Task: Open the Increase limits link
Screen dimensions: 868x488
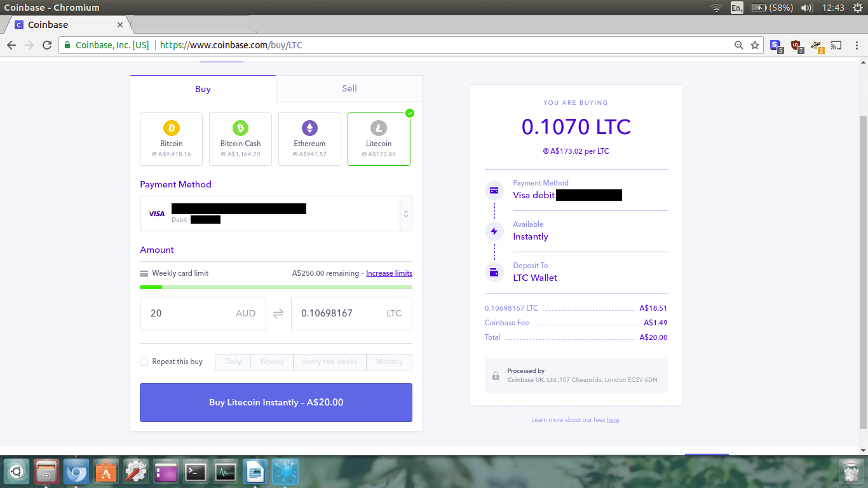Action: pyautogui.click(x=389, y=273)
